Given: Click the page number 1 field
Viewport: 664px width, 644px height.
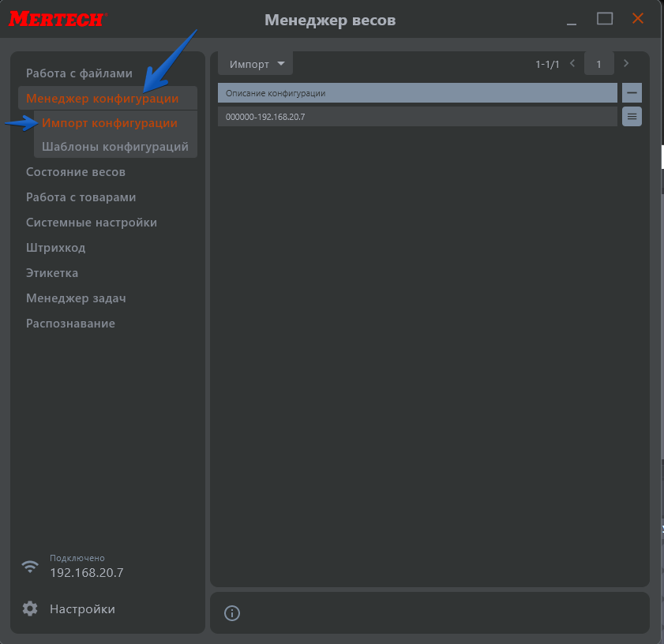Looking at the screenshot, I should pyautogui.click(x=599, y=64).
